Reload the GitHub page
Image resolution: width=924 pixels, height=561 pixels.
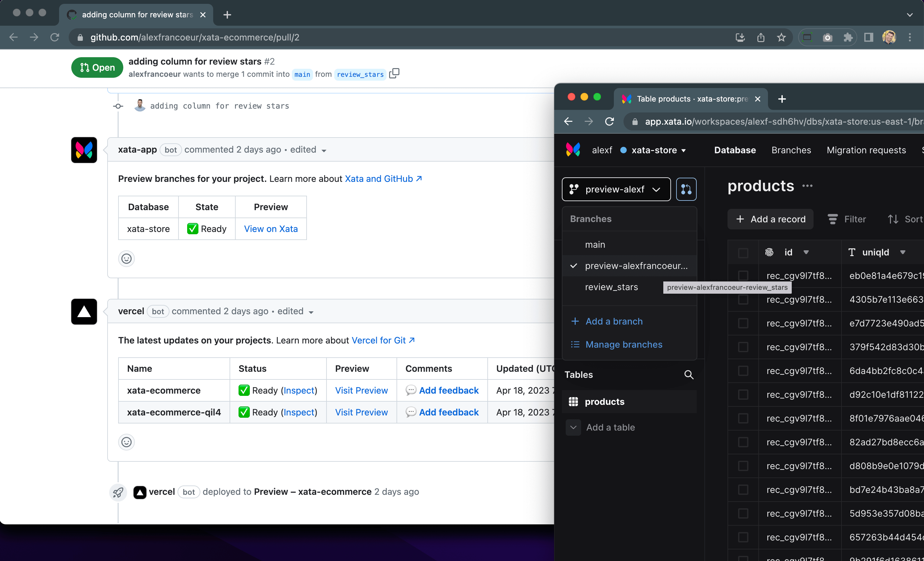click(x=55, y=38)
